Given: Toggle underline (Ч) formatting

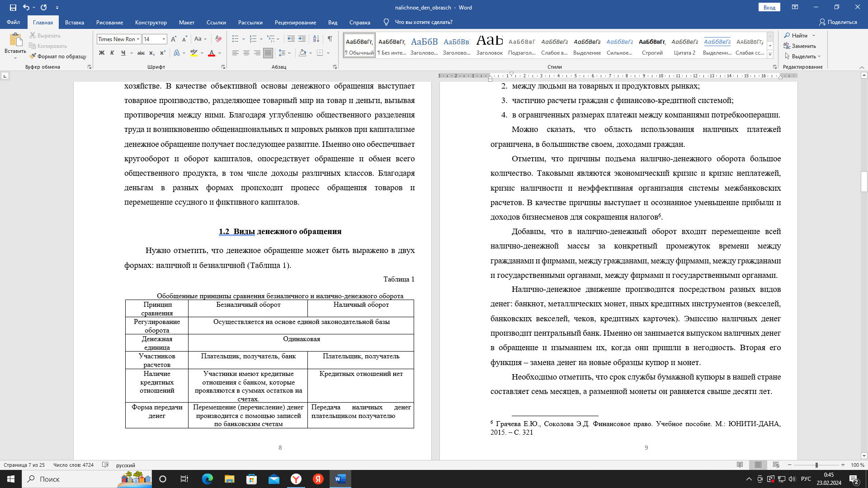Looking at the screenshot, I should click(x=123, y=53).
